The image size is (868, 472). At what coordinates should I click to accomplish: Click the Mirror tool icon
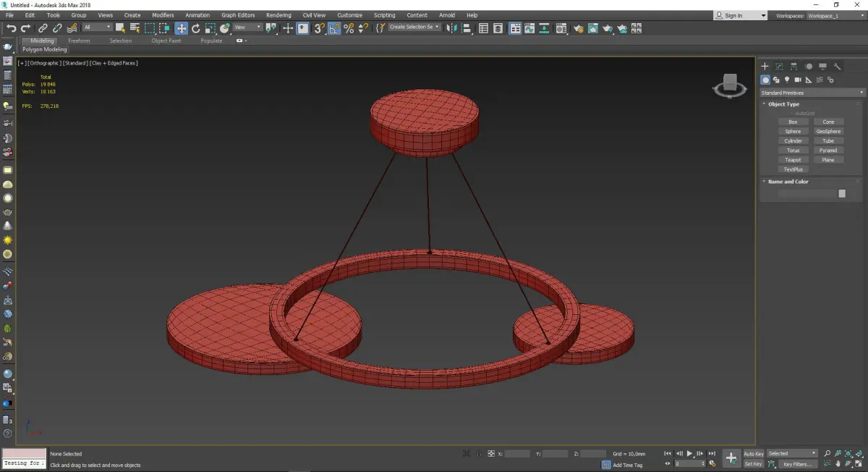(x=451, y=28)
